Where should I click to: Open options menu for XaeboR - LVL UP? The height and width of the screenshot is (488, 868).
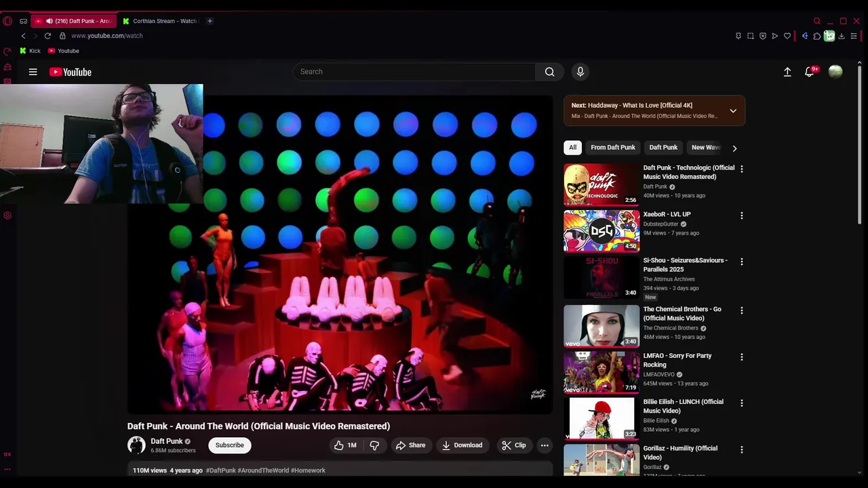741,216
